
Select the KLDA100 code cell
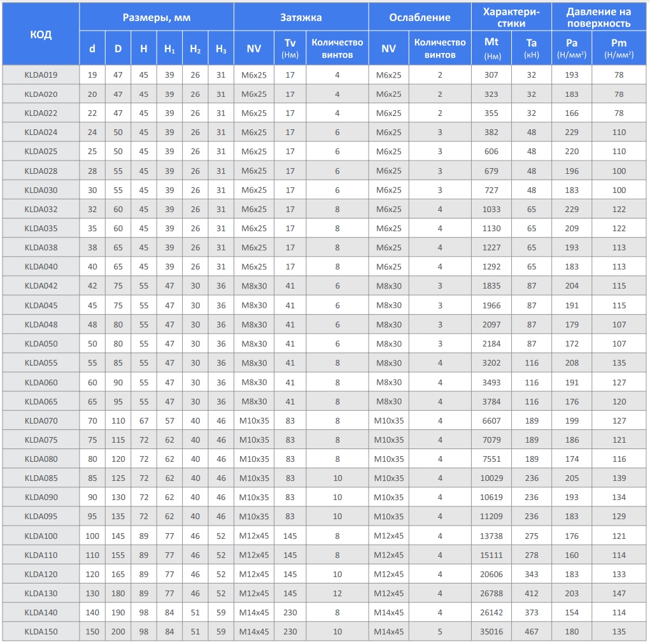point(41,536)
